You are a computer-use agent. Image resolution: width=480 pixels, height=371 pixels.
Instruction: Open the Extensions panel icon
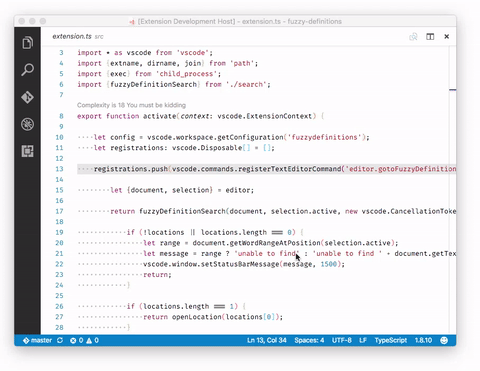(28, 151)
